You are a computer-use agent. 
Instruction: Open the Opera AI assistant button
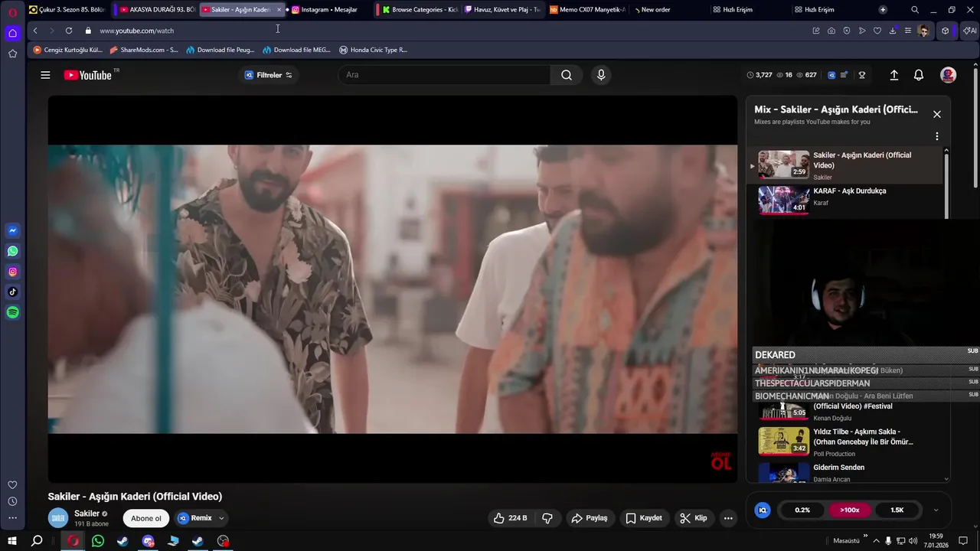pyautogui.click(x=970, y=31)
